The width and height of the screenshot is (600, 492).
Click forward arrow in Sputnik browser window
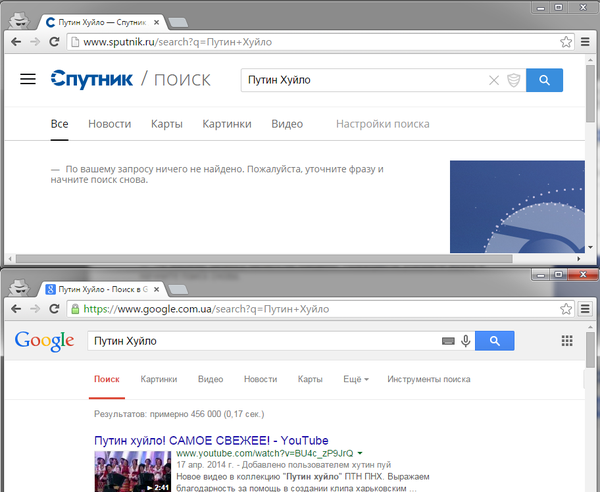click(x=35, y=42)
